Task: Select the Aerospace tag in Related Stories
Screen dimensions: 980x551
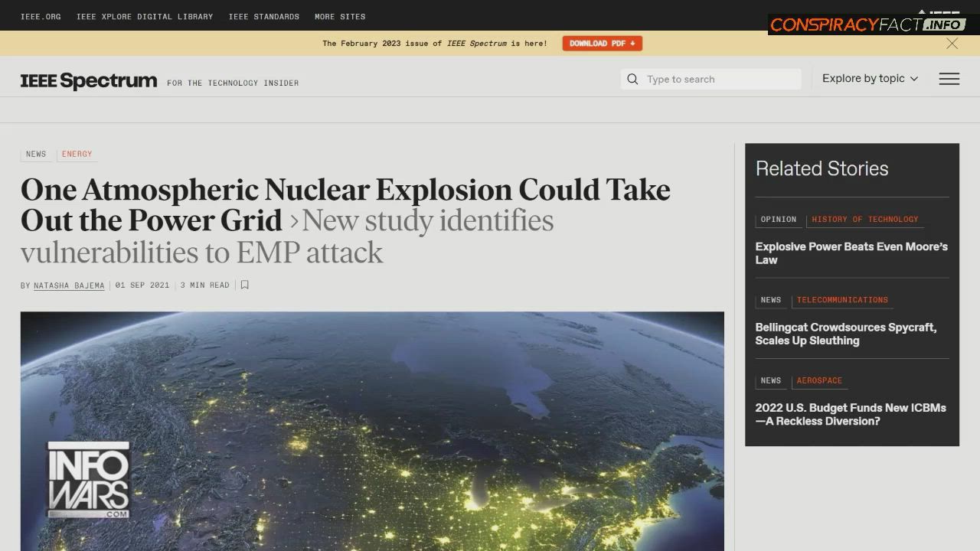Action: tap(819, 380)
